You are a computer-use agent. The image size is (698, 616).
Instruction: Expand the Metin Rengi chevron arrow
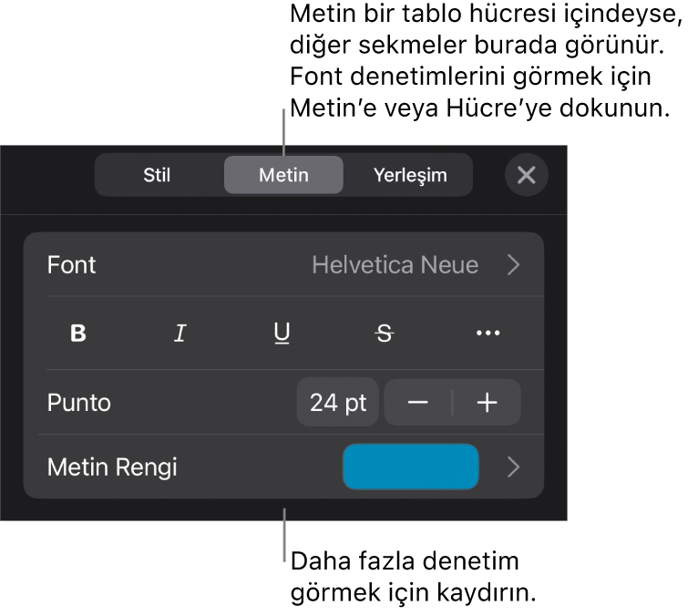click(x=514, y=467)
